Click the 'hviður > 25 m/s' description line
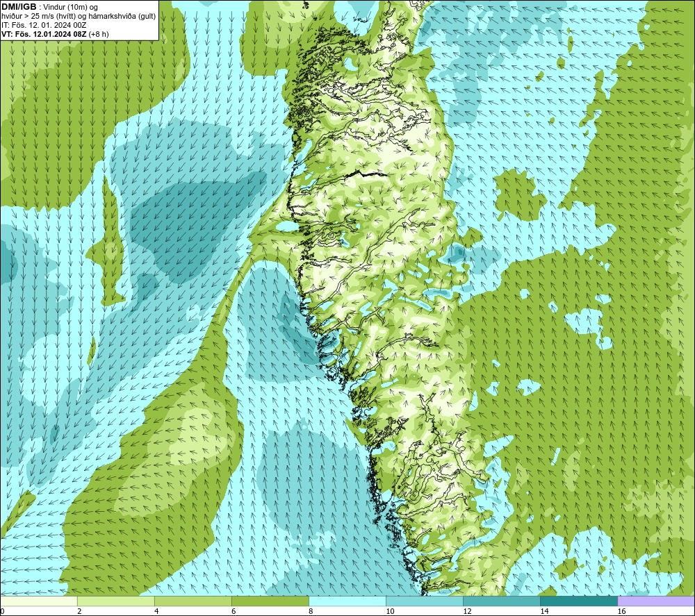The image size is (695, 616). (x=79, y=17)
